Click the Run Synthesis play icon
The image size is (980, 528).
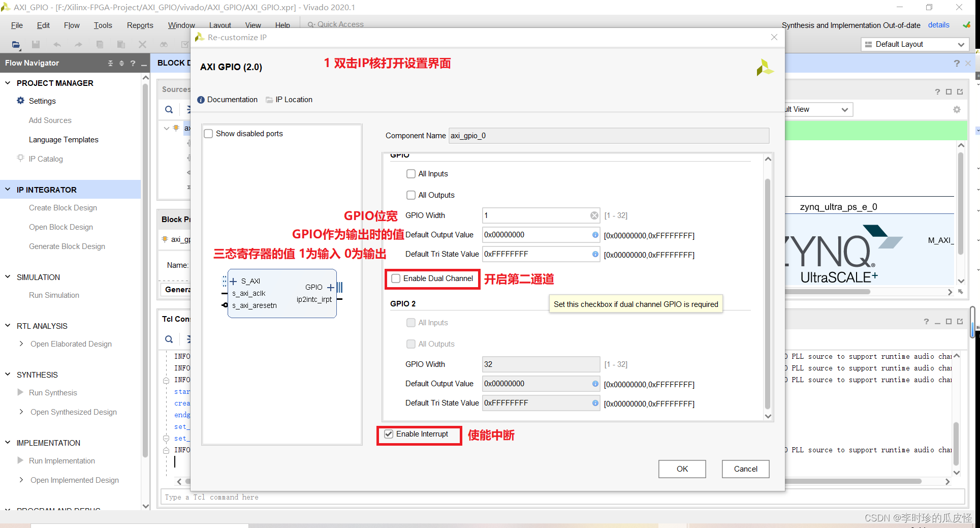pos(21,392)
